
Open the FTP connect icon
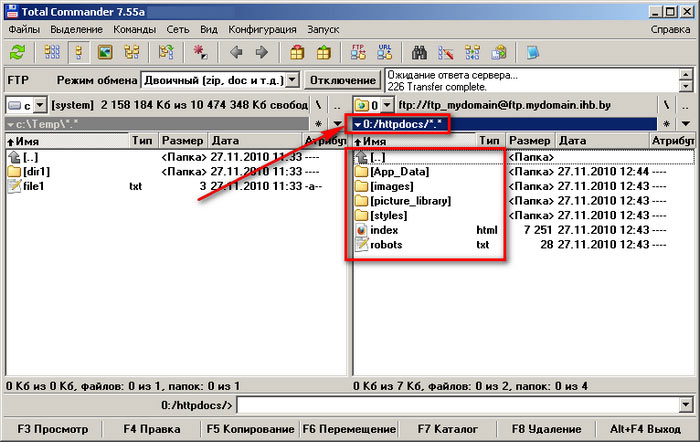click(x=358, y=53)
